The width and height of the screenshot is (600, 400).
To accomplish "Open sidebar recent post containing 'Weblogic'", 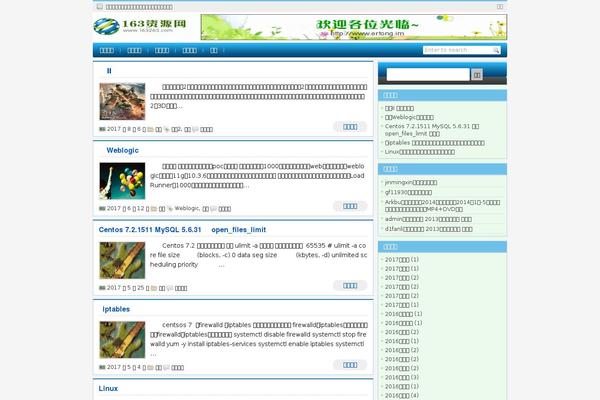I will point(409,117).
